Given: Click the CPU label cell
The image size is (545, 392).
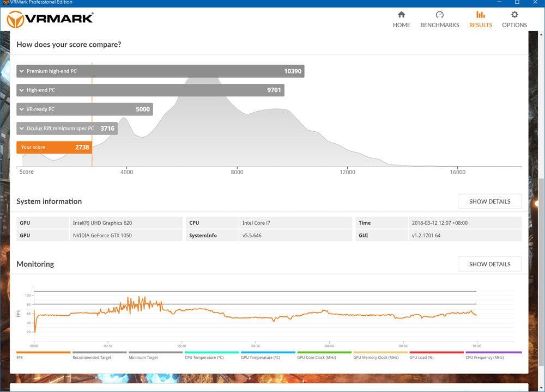Looking at the screenshot, I should tap(212, 223).
